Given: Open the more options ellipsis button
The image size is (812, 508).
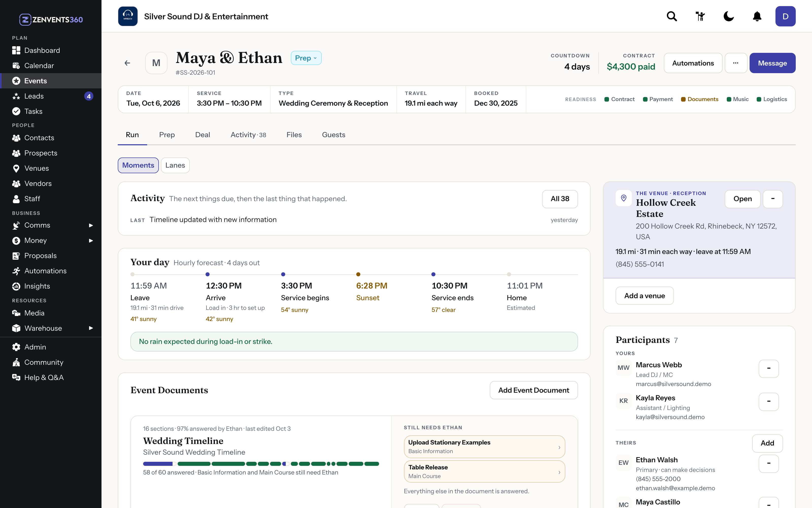Looking at the screenshot, I should click(736, 63).
